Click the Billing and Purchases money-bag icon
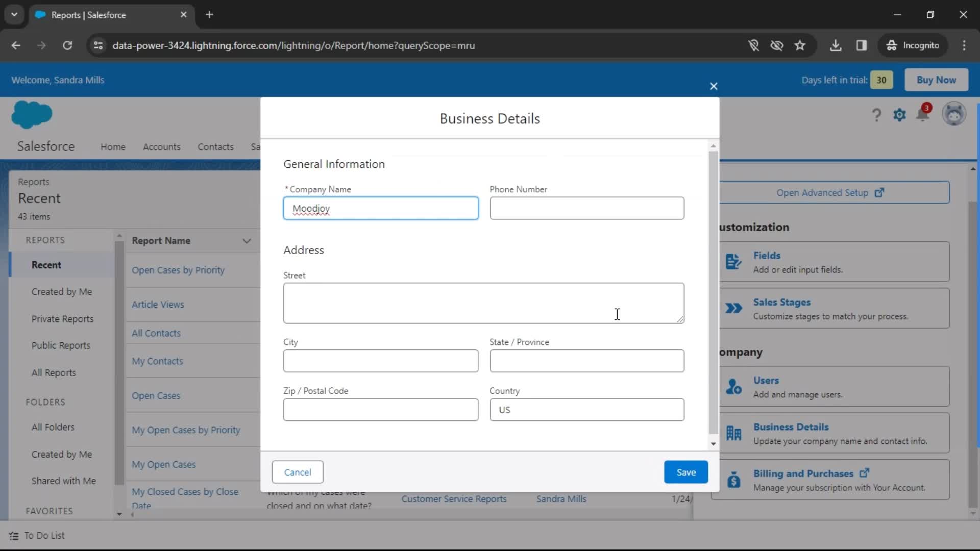This screenshot has width=980, height=551. (x=733, y=480)
